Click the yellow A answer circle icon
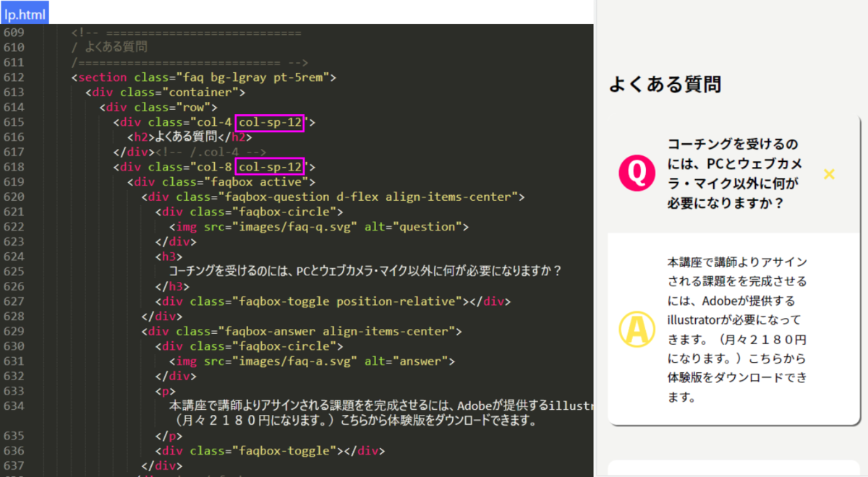 pos(637,330)
